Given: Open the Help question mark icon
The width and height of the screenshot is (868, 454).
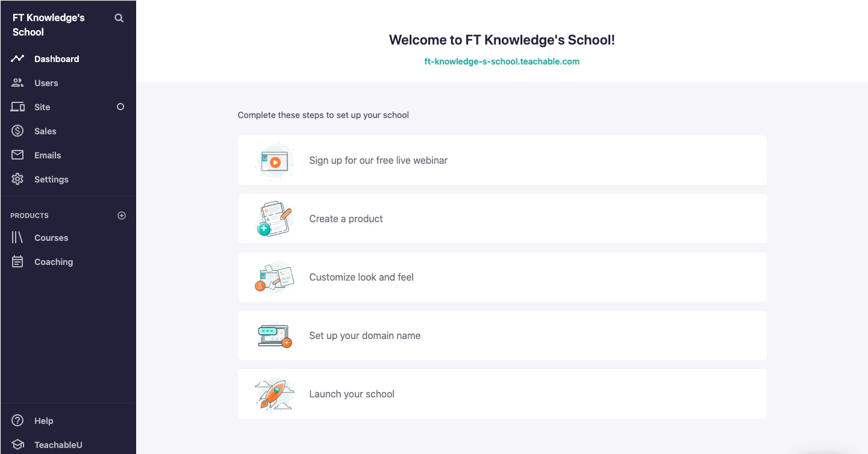Looking at the screenshot, I should coord(17,420).
